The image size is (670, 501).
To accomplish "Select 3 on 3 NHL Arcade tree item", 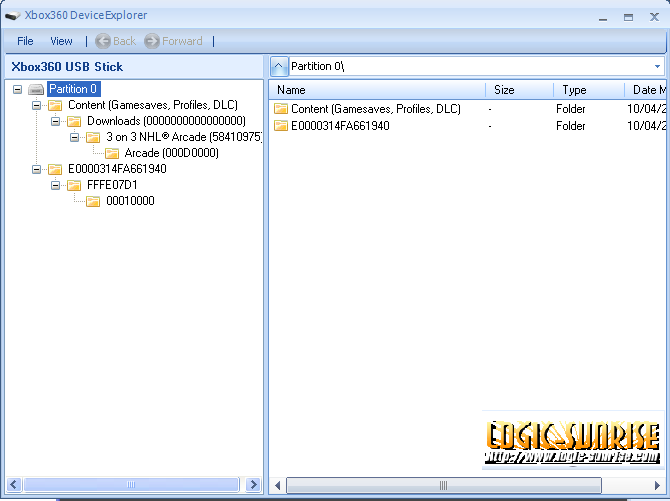I will [x=184, y=137].
